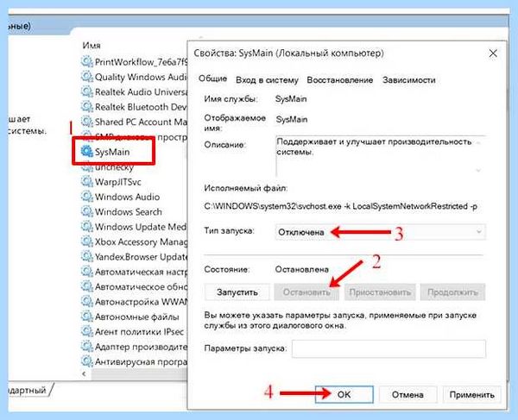Click the gear icon of Xbox Accessory Management
This screenshot has width=518, height=420.
tap(87, 241)
